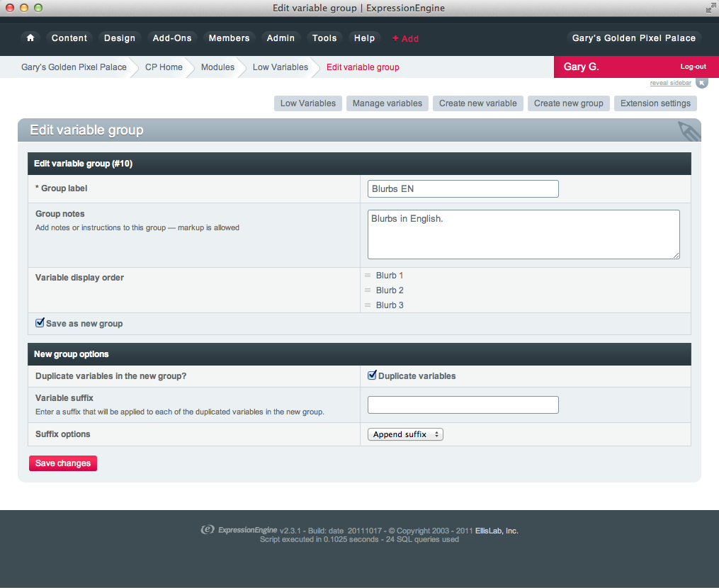Click the Gary's Golden Pixel Palace site button
This screenshot has width=719, height=588.
634,38
